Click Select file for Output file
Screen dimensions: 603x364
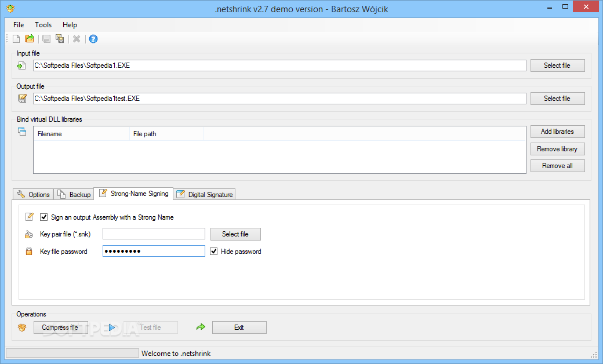click(558, 99)
